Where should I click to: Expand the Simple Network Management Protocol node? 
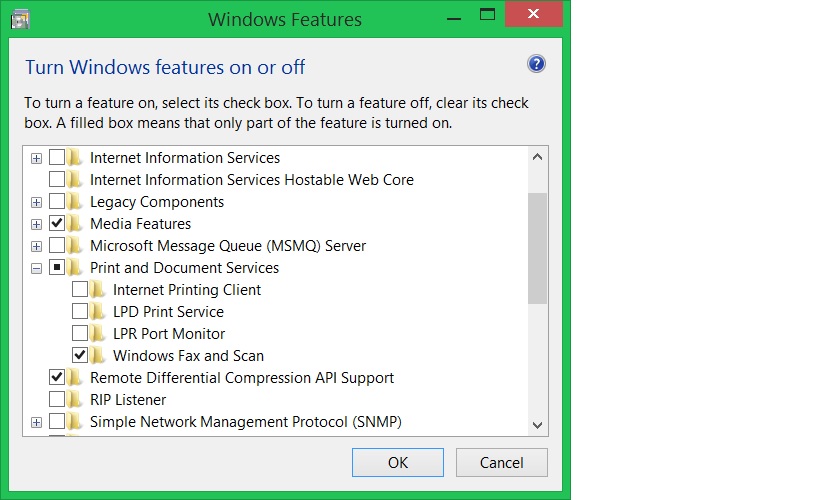36,422
